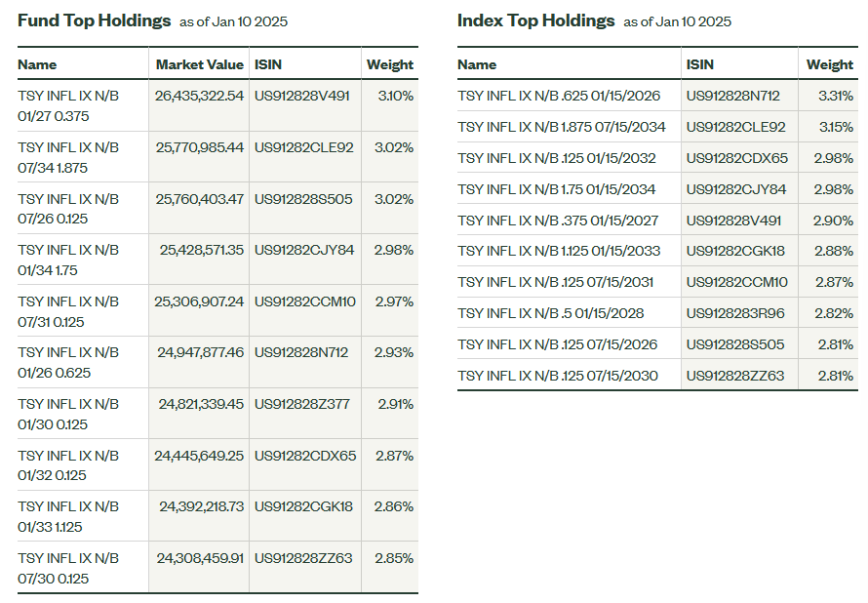The width and height of the screenshot is (868, 603).
Task: Click ISIN US9128283R96
Action: pyautogui.click(x=735, y=313)
